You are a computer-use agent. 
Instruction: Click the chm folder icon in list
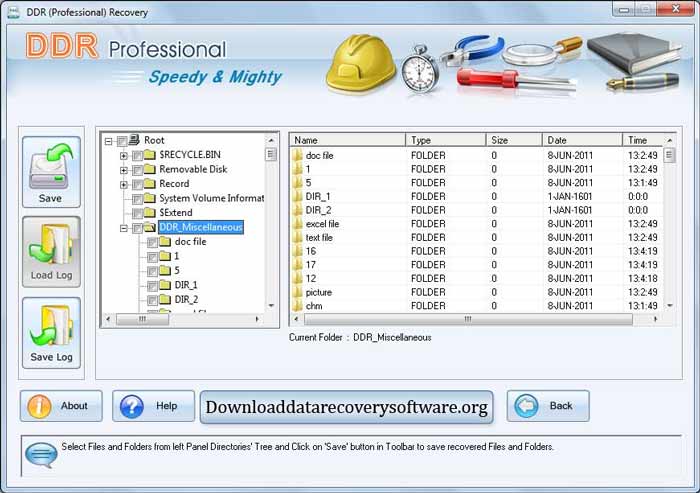tap(297, 306)
